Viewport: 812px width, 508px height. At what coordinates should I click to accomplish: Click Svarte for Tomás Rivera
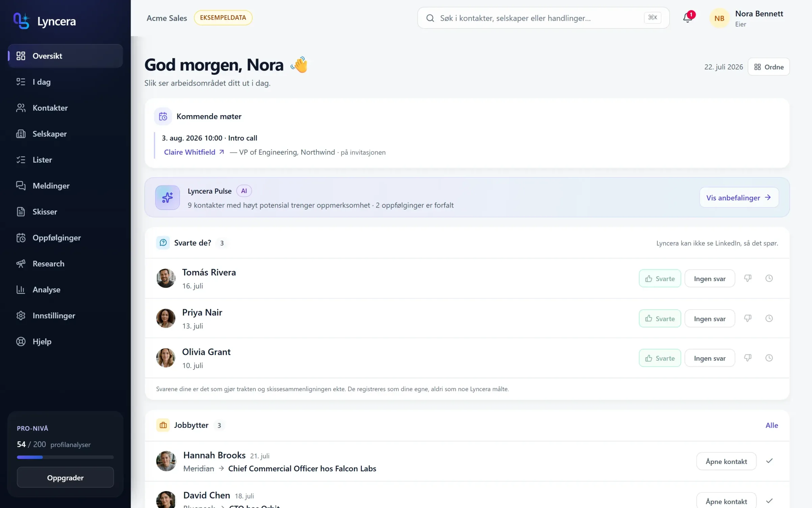(x=660, y=278)
